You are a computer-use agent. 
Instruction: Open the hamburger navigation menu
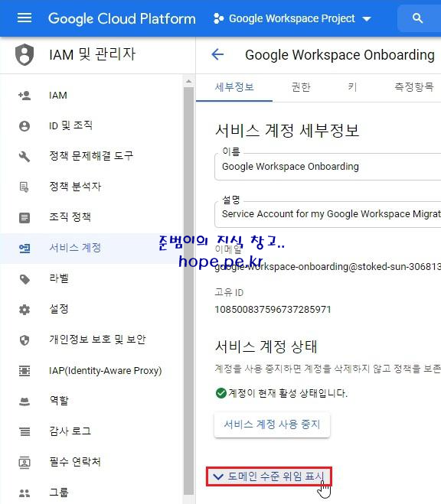click(x=24, y=18)
